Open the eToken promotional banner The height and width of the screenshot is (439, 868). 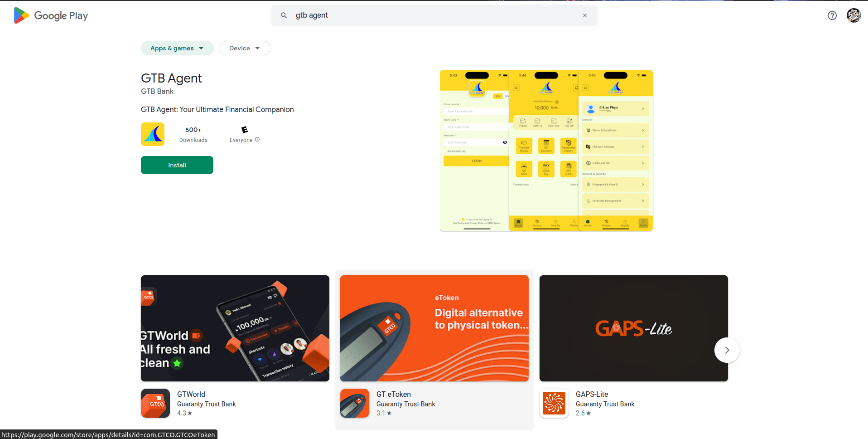tap(434, 328)
